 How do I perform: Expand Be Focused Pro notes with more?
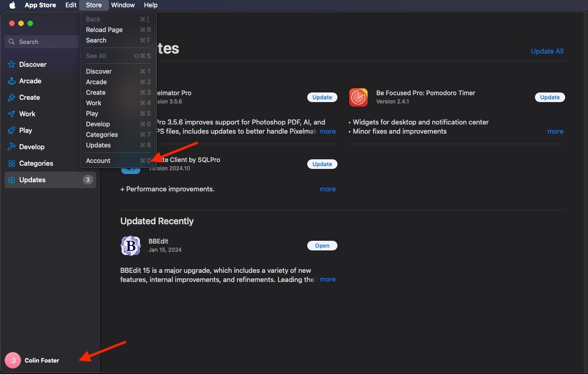point(556,131)
